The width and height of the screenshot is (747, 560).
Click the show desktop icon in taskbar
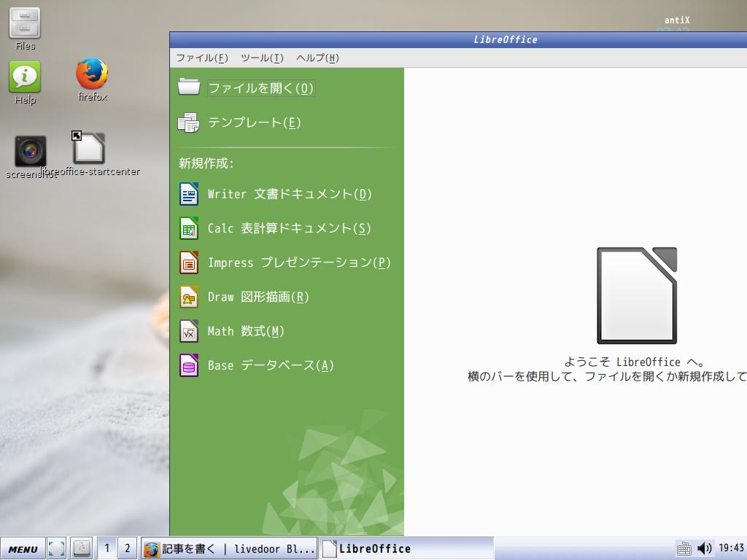57,548
